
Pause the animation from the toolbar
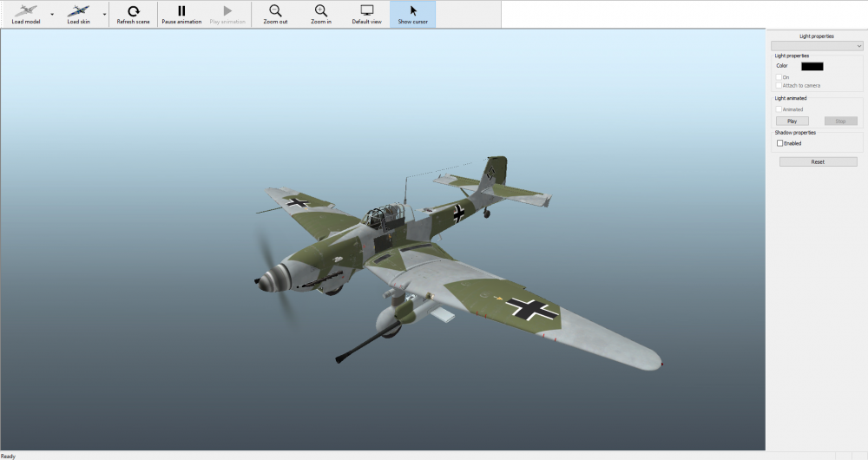tap(181, 11)
